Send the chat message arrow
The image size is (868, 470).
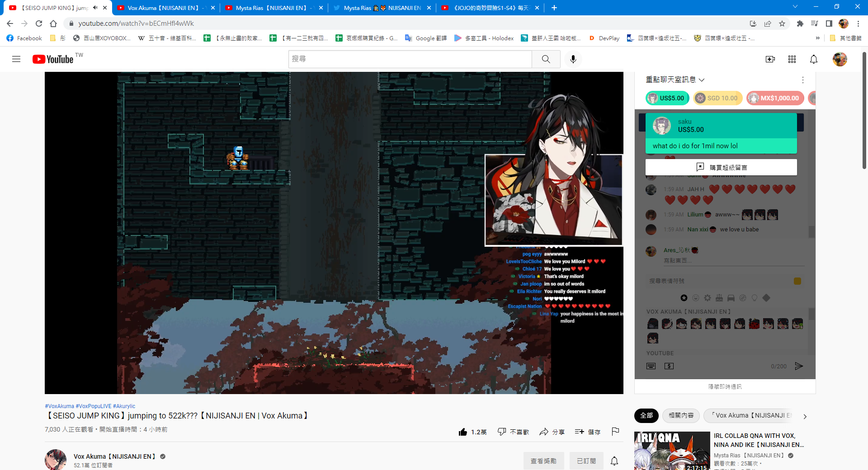coord(799,366)
